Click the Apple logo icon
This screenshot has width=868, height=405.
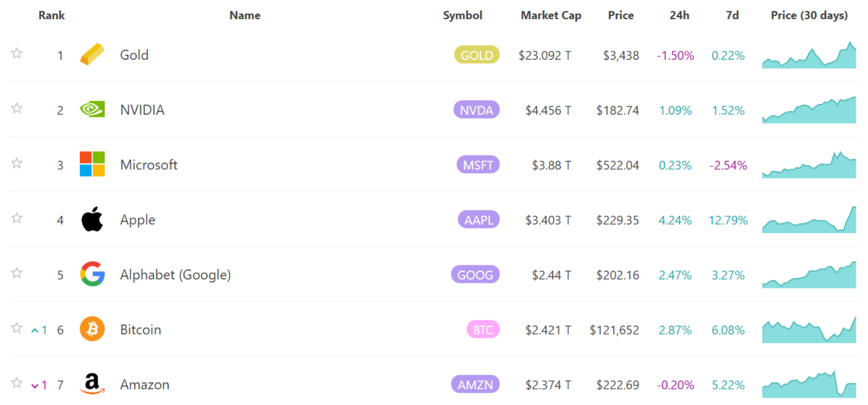[x=92, y=219]
